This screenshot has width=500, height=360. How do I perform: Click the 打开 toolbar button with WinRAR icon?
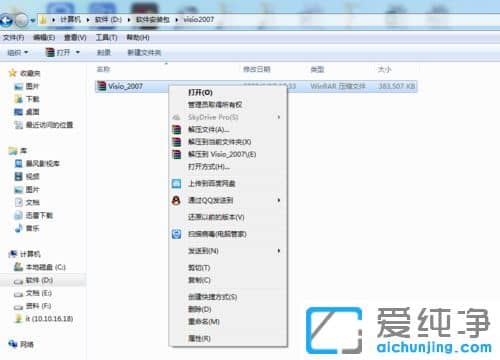58,52
